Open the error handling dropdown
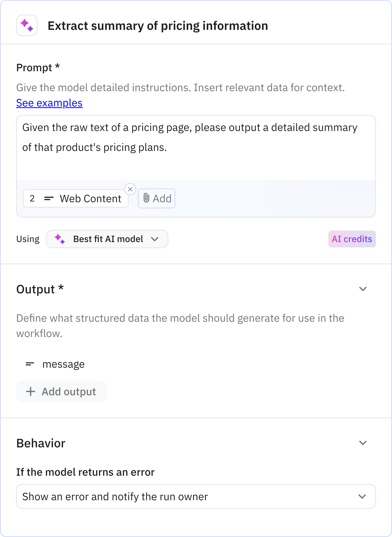The image size is (392, 537). coord(362,496)
